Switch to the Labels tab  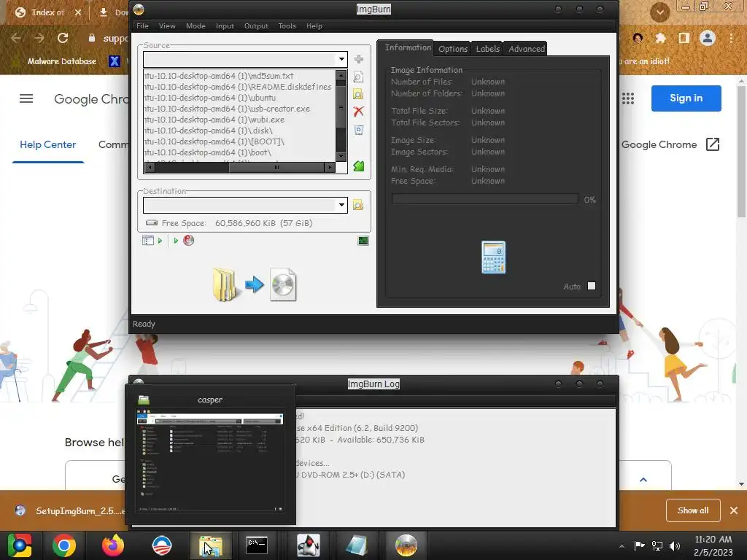(x=487, y=49)
